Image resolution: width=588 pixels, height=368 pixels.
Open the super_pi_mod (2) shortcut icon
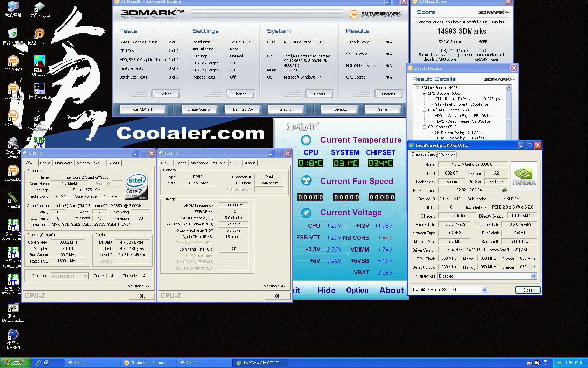(13, 230)
